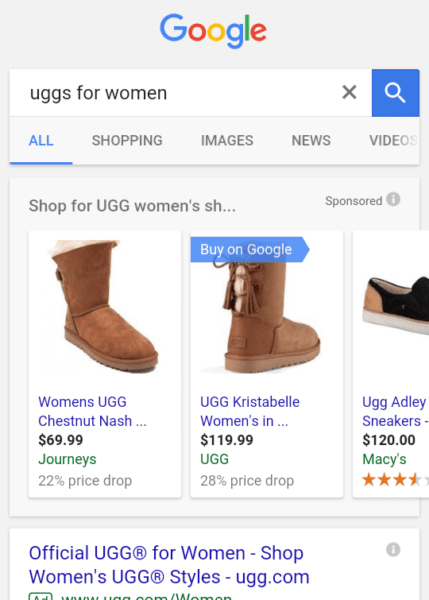Click the info icon beside the UGG ad
This screenshot has height=600, width=429.
pyautogui.click(x=393, y=549)
